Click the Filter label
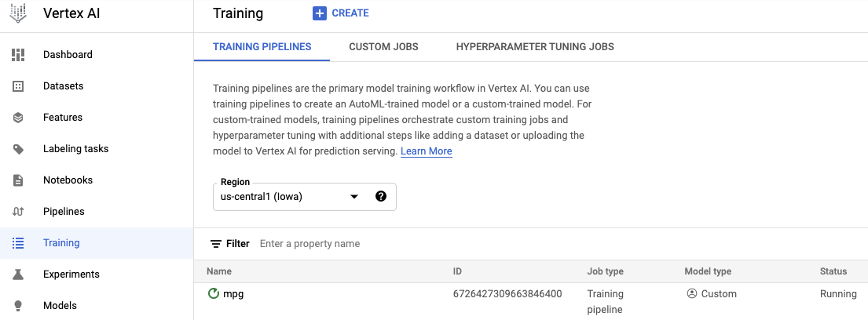Image resolution: width=868 pixels, height=320 pixels. (x=237, y=244)
